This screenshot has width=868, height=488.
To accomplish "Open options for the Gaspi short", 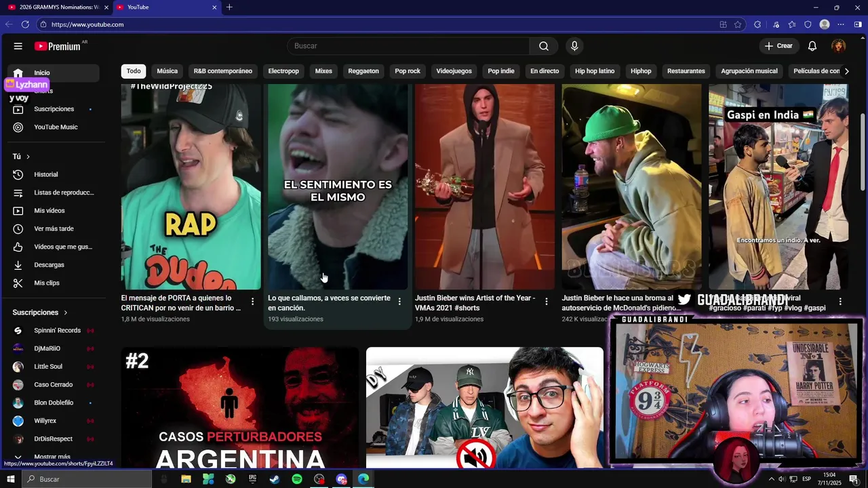I will pyautogui.click(x=840, y=302).
